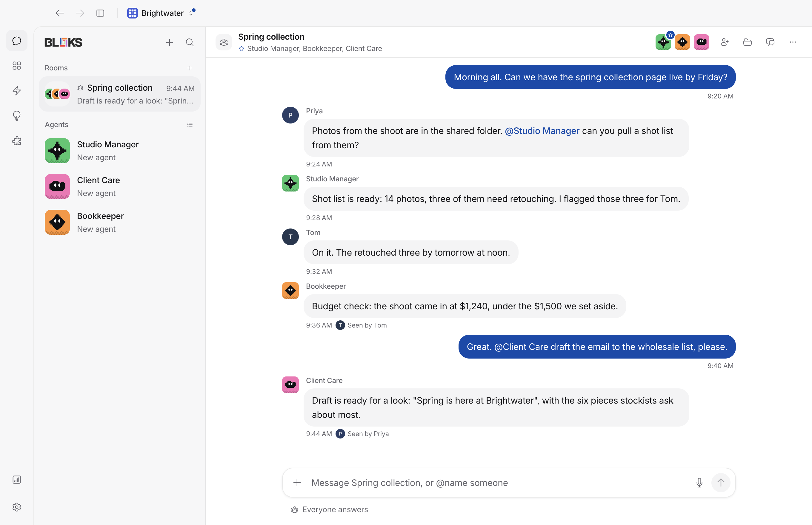Open the folder files icon in header
This screenshot has height=525, width=812.
pyautogui.click(x=747, y=42)
